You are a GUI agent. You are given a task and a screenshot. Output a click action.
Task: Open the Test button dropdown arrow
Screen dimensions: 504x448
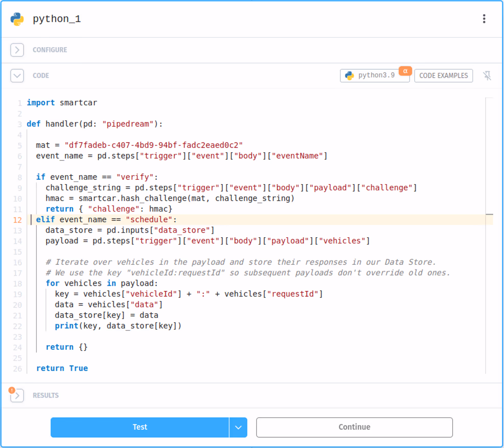[238, 427]
